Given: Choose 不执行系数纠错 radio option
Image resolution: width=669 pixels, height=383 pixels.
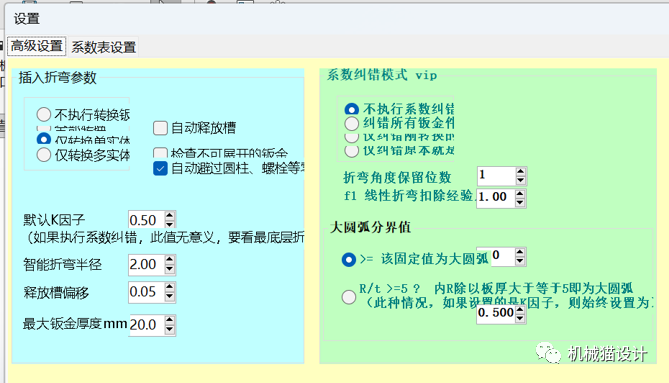Looking at the screenshot, I should (x=352, y=109).
